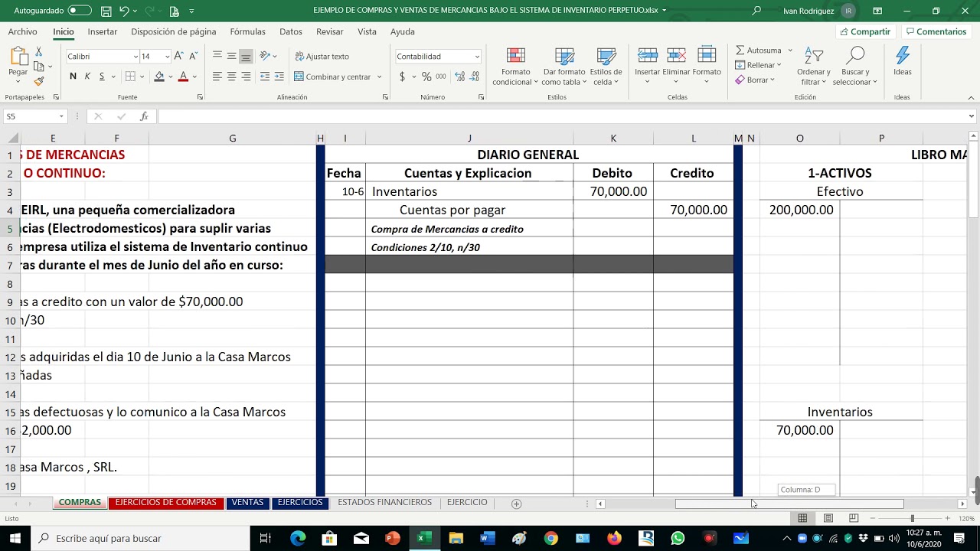Click the horizontal scrollbar thumb
The height and width of the screenshot is (551, 980).
tap(789, 504)
